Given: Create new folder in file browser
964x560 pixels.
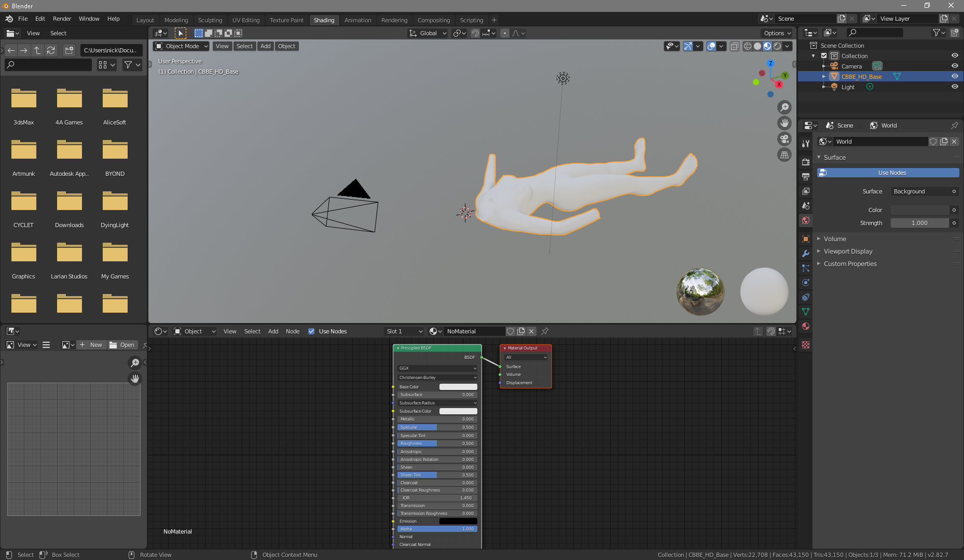Looking at the screenshot, I should coord(69,50).
